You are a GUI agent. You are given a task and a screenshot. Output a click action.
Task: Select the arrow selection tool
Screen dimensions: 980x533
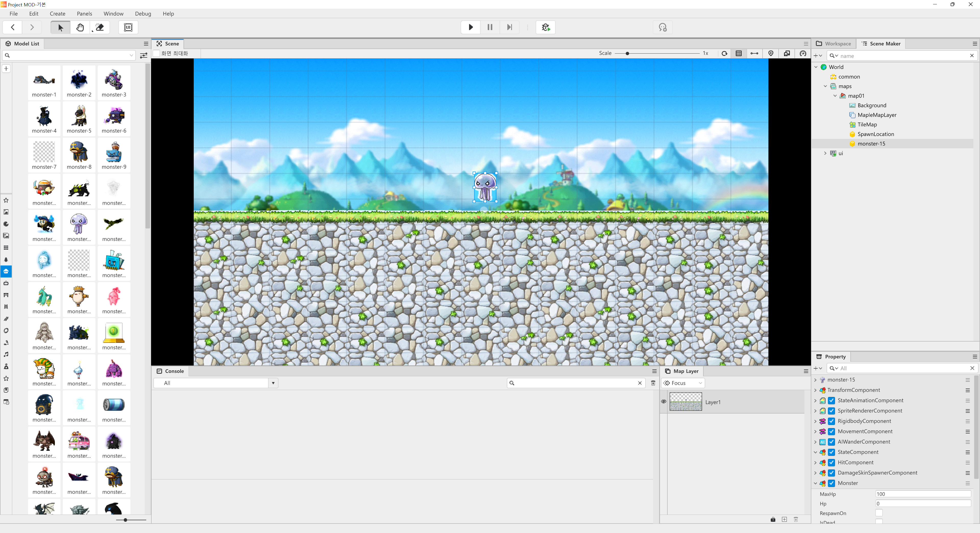tap(60, 27)
